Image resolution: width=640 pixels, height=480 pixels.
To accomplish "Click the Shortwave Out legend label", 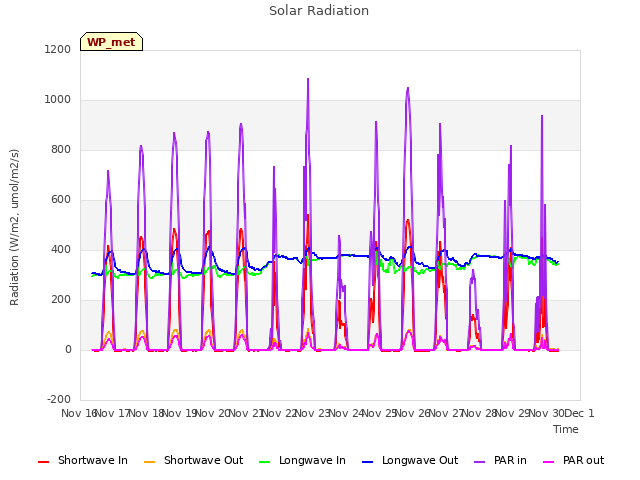I will click(203, 460).
